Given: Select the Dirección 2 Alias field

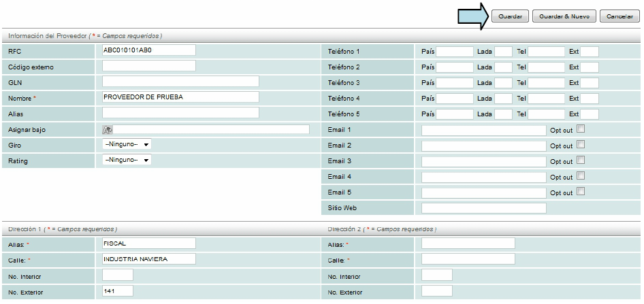Looking at the screenshot, I should (468, 243).
